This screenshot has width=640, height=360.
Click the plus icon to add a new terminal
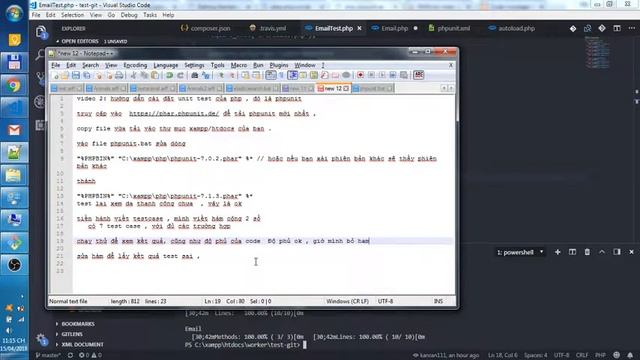[558, 252]
